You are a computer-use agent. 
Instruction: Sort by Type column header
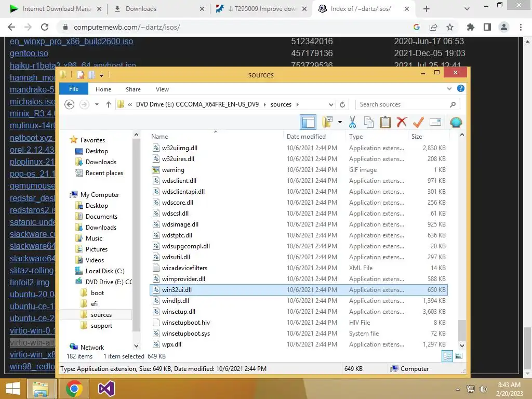(355, 137)
